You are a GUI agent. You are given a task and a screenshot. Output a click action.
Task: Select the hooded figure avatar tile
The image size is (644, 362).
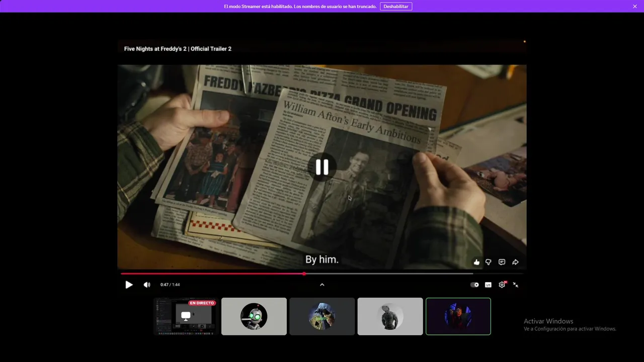pyautogui.click(x=322, y=316)
